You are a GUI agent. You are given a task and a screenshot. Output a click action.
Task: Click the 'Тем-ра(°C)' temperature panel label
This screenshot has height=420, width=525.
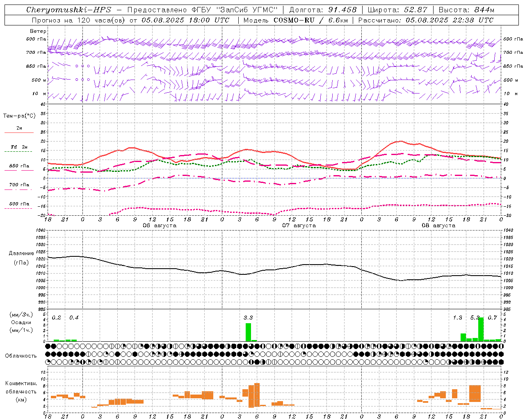point(19,116)
